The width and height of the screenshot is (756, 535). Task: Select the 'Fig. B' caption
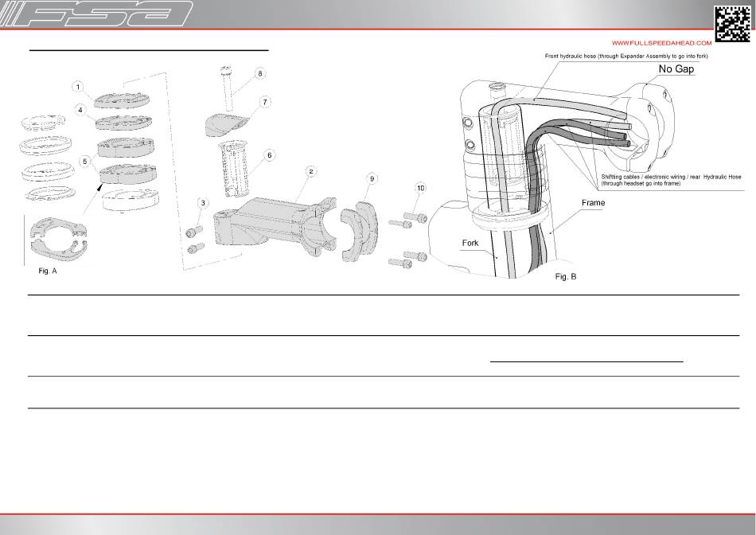click(566, 276)
